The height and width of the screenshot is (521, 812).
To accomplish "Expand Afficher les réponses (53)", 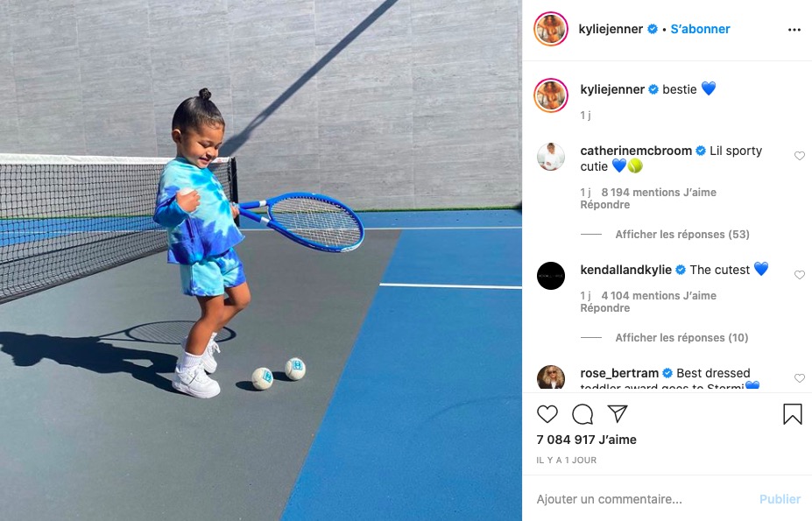I will coord(682,234).
